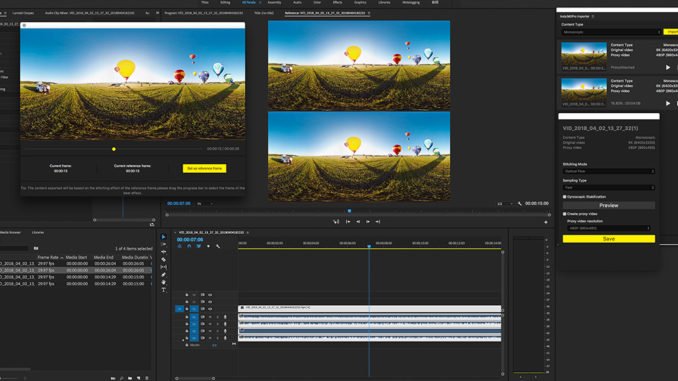Toggle nest sequence insert icon in timeline

pos(179,246)
